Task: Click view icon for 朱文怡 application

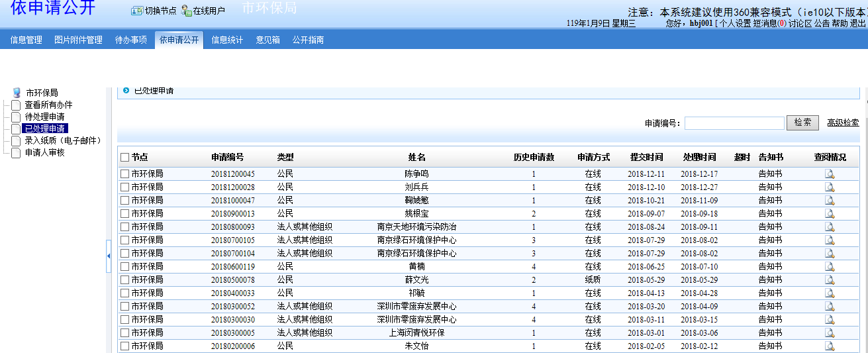Action: pos(830,346)
